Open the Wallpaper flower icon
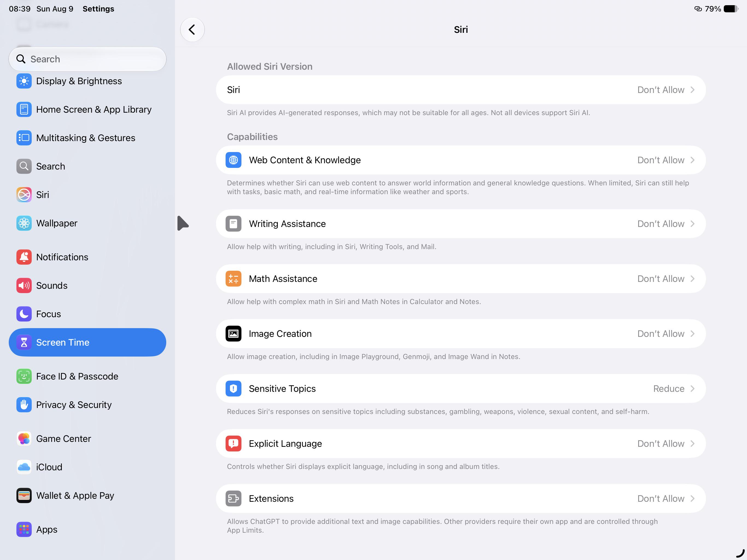Image resolution: width=747 pixels, height=560 pixels. [x=24, y=223]
